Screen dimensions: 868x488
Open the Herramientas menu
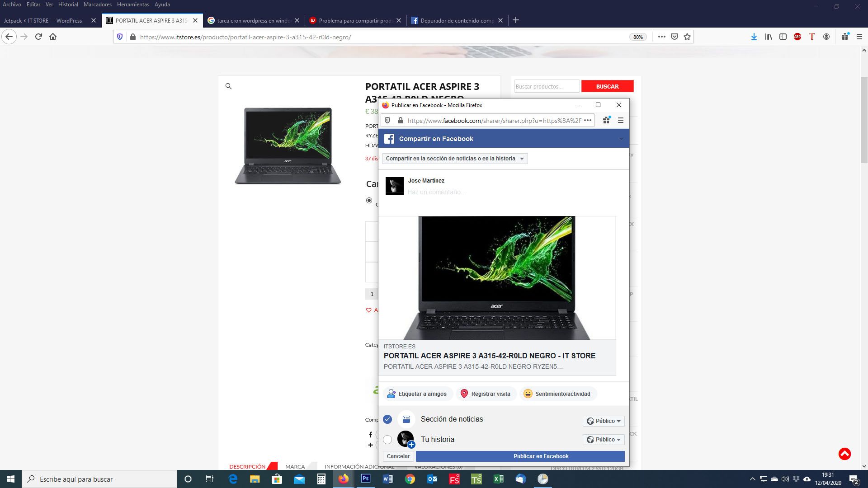coord(133,5)
